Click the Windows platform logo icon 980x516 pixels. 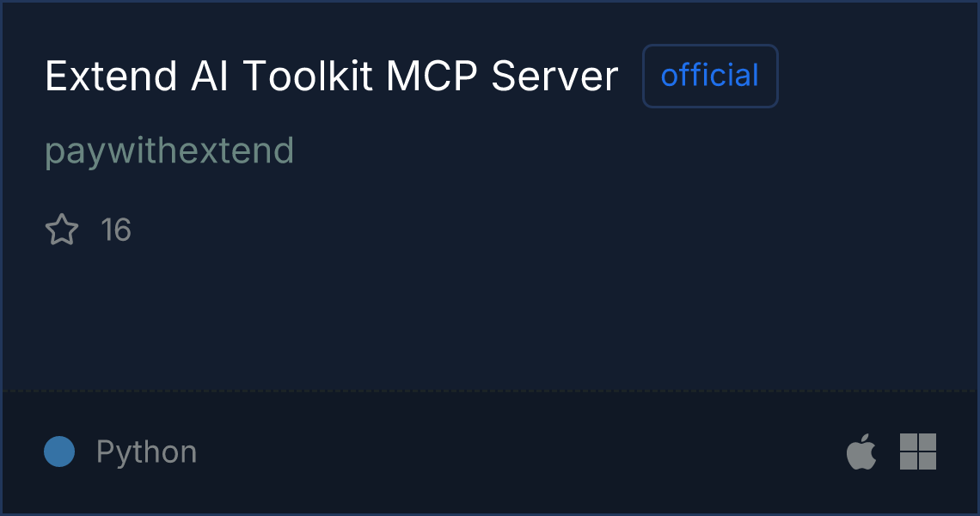click(918, 451)
